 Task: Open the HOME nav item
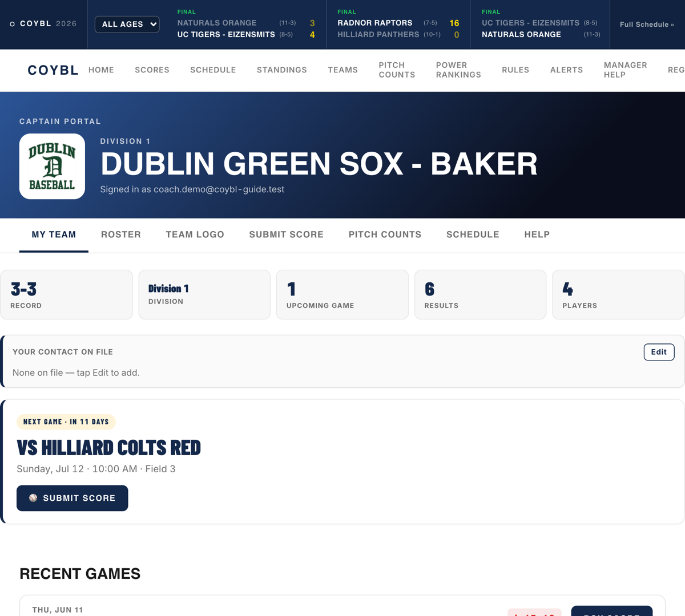101,70
